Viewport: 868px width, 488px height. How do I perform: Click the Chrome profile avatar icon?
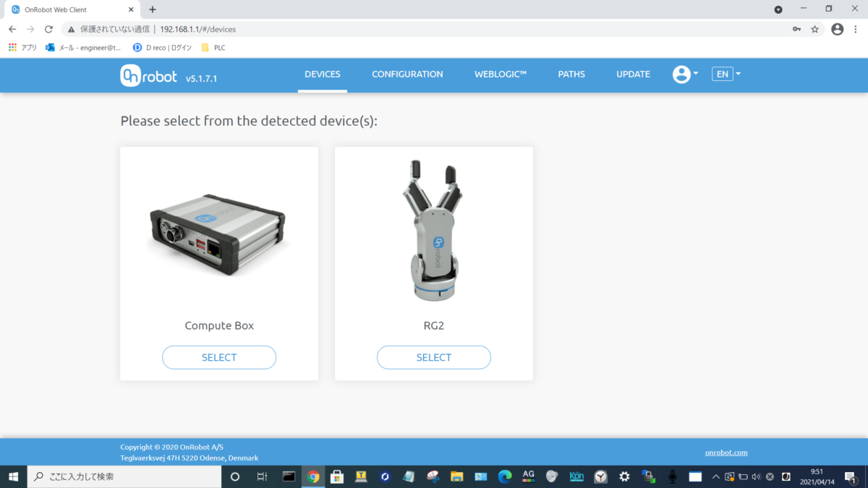(x=837, y=29)
